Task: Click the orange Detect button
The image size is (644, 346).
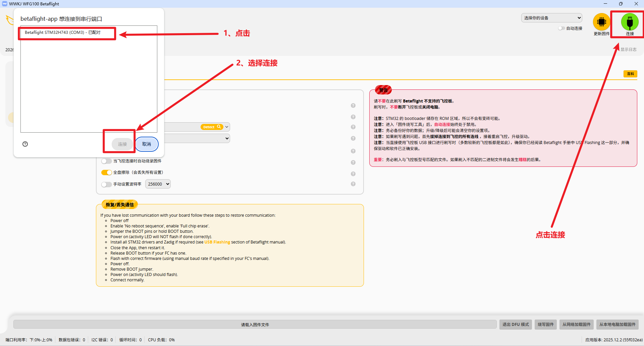Action: [x=212, y=127]
